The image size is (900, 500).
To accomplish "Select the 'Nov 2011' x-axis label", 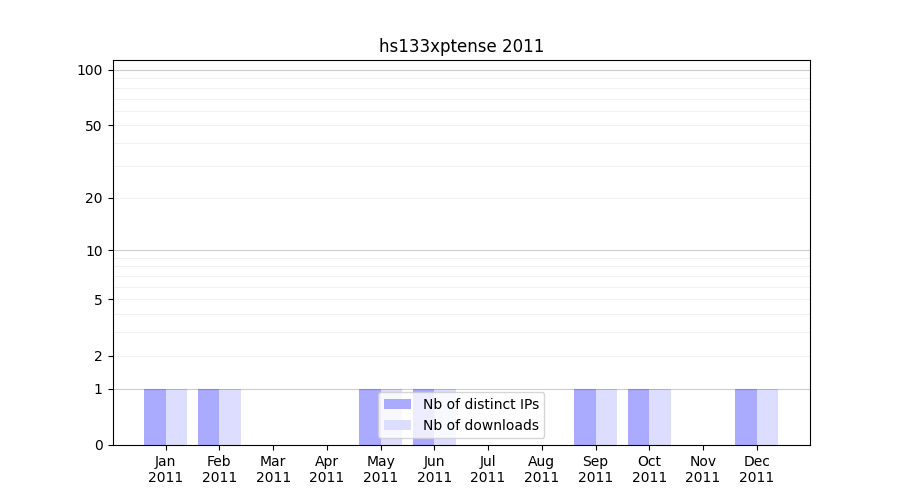I will [x=703, y=469].
